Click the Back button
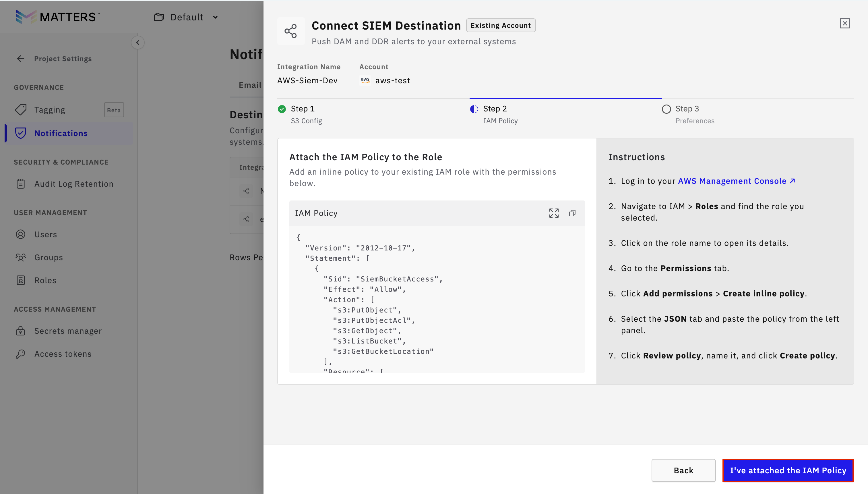The height and width of the screenshot is (494, 868). click(x=683, y=470)
